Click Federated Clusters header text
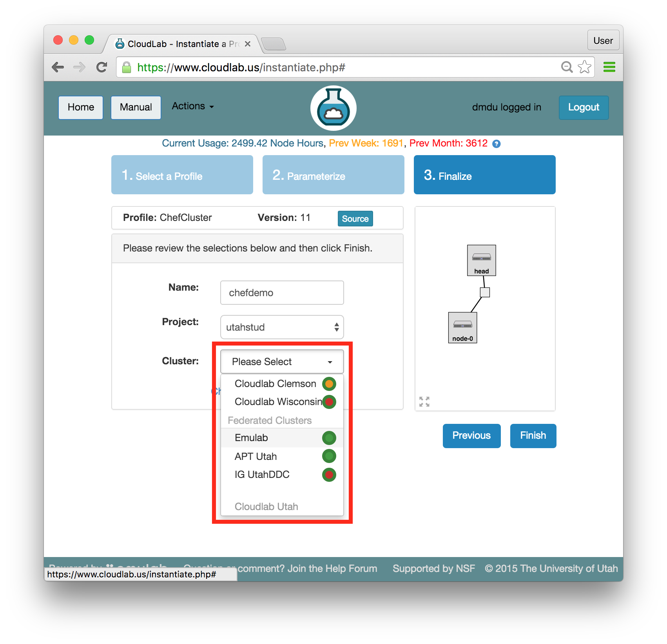This screenshot has height=644, width=667. [270, 420]
